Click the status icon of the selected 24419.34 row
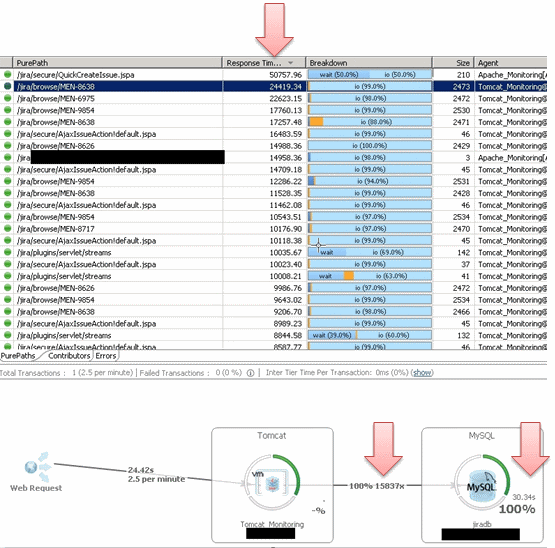The width and height of the screenshot is (555, 548). (7, 86)
